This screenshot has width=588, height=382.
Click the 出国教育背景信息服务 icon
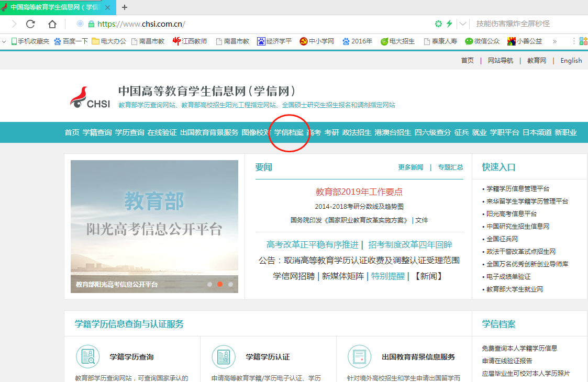[x=359, y=357]
